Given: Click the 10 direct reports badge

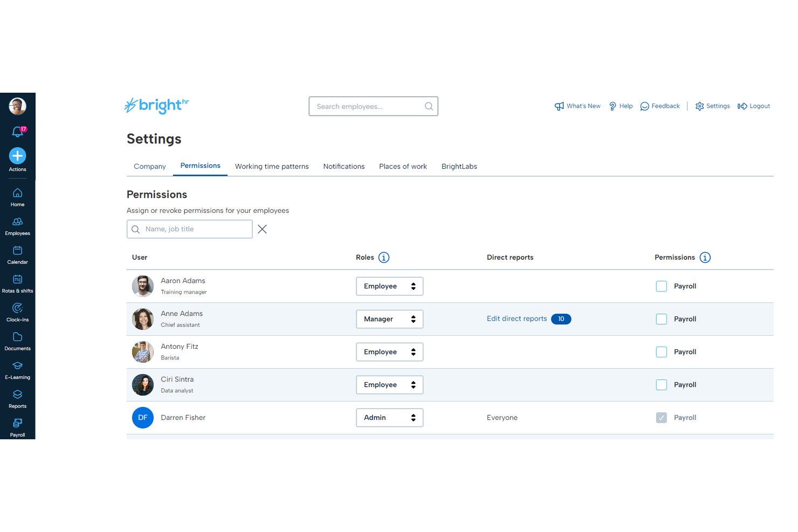Looking at the screenshot, I should click(561, 319).
